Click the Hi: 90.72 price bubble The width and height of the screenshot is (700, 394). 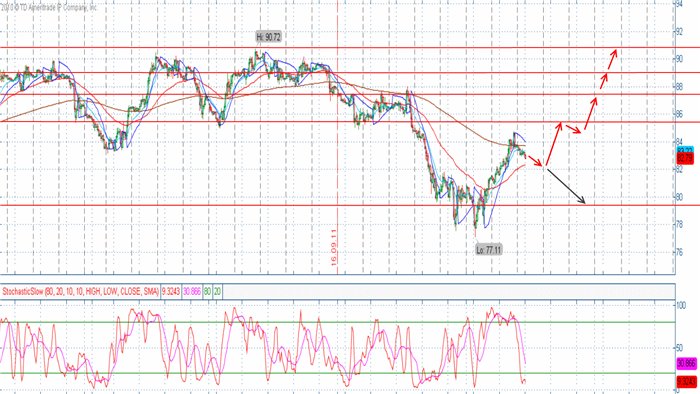tap(268, 37)
